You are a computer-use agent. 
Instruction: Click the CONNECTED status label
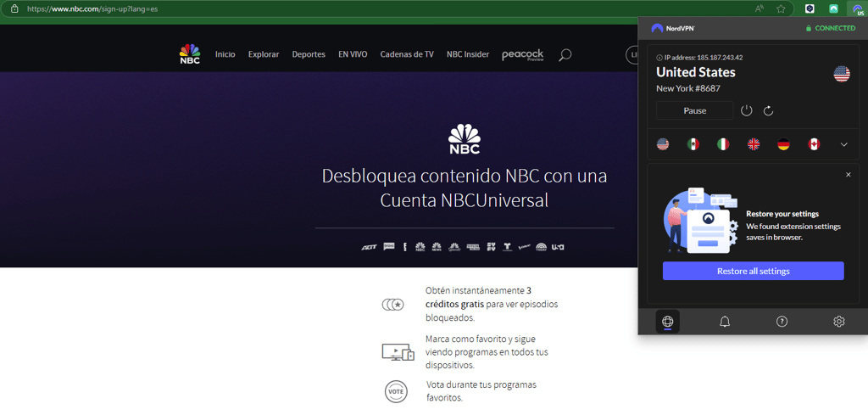click(835, 28)
